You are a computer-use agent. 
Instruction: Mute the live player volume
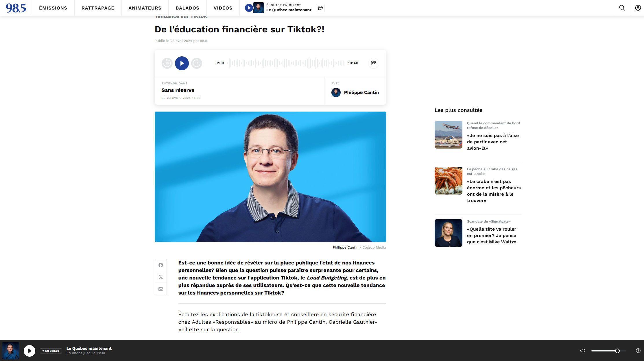point(583,351)
